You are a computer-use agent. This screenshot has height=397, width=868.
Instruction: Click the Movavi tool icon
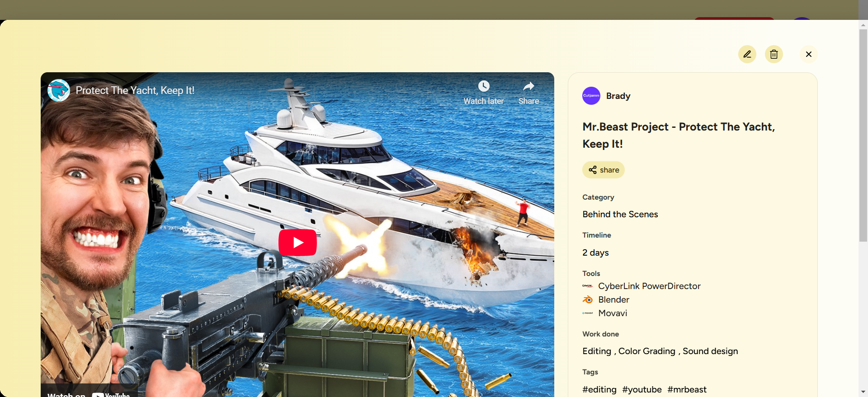tap(588, 313)
